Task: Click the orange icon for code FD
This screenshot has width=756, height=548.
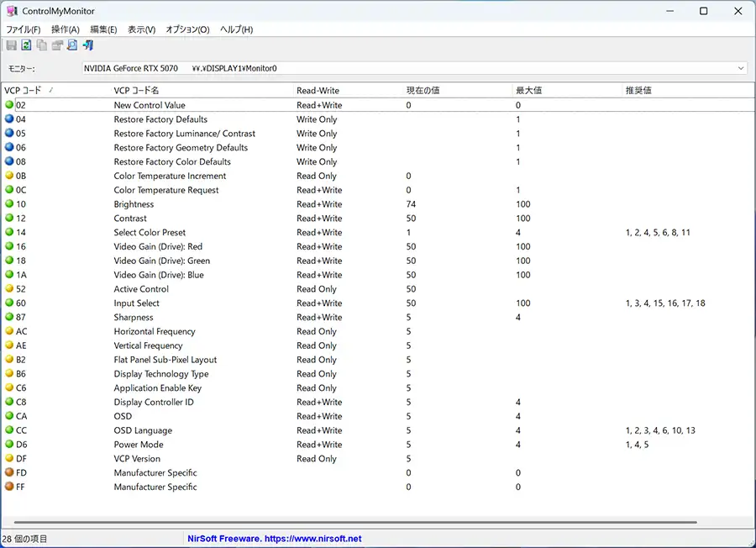Action: tap(9, 473)
